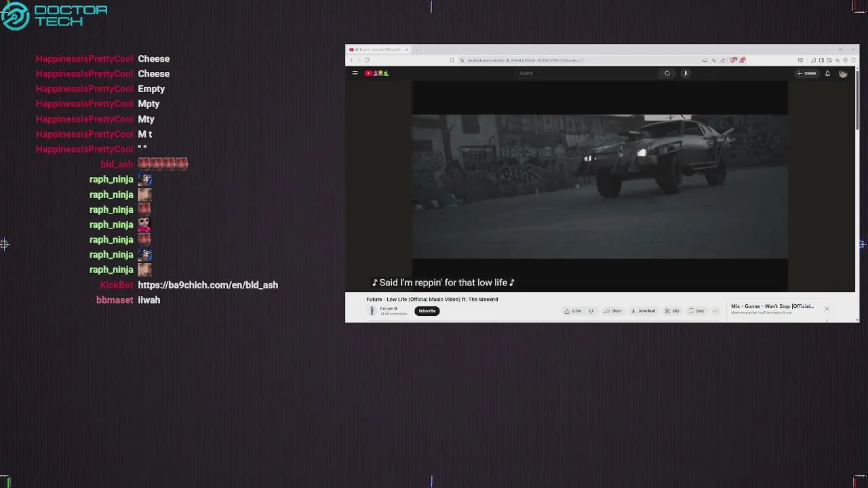Download the Low Life video
Viewport: 868px width, 488px height.
(644, 311)
